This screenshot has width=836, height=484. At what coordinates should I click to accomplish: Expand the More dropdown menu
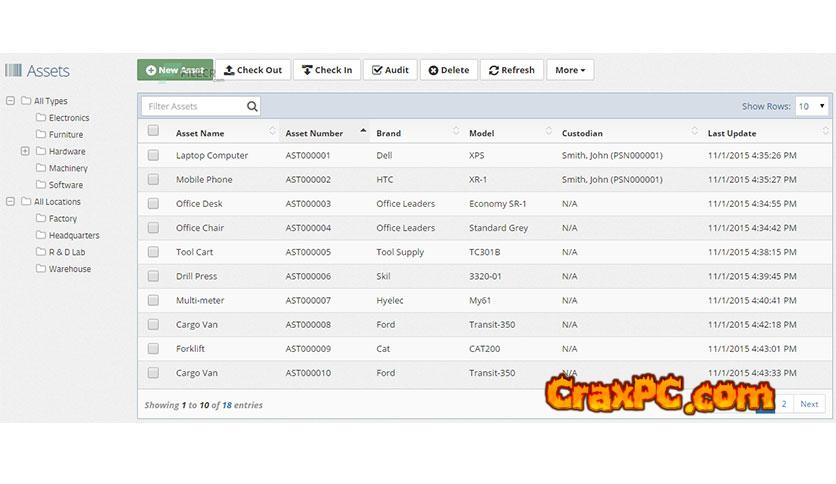pyautogui.click(x=570, y=70)
